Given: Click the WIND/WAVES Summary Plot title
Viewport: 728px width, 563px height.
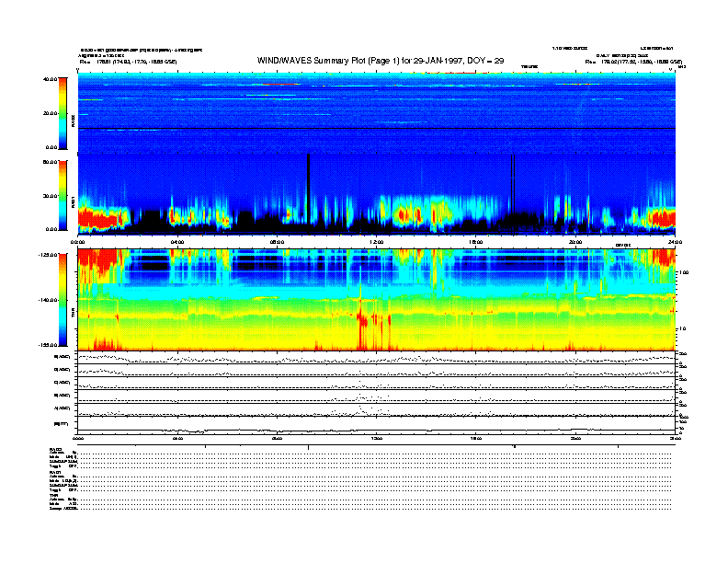Looking at the screenshot, I should (x=381, y=61).
